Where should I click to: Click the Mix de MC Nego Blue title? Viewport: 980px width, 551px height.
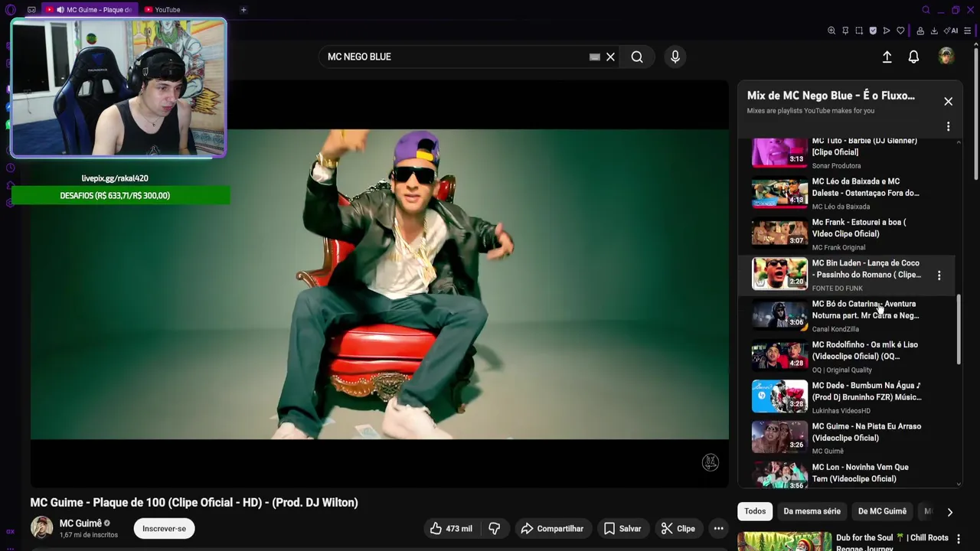831,96
